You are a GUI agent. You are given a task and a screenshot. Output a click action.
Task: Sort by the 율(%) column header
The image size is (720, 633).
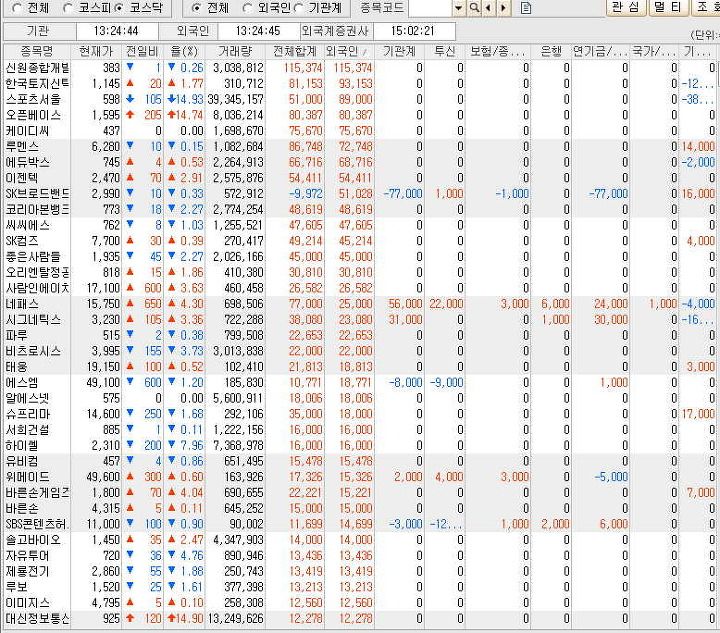pos(184,51)
